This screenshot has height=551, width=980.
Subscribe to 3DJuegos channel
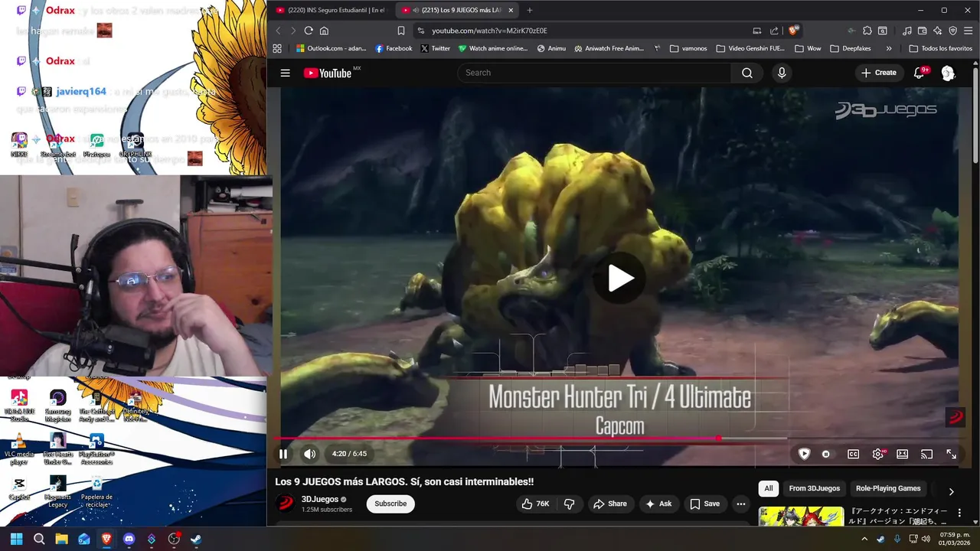tap(390, 504)
